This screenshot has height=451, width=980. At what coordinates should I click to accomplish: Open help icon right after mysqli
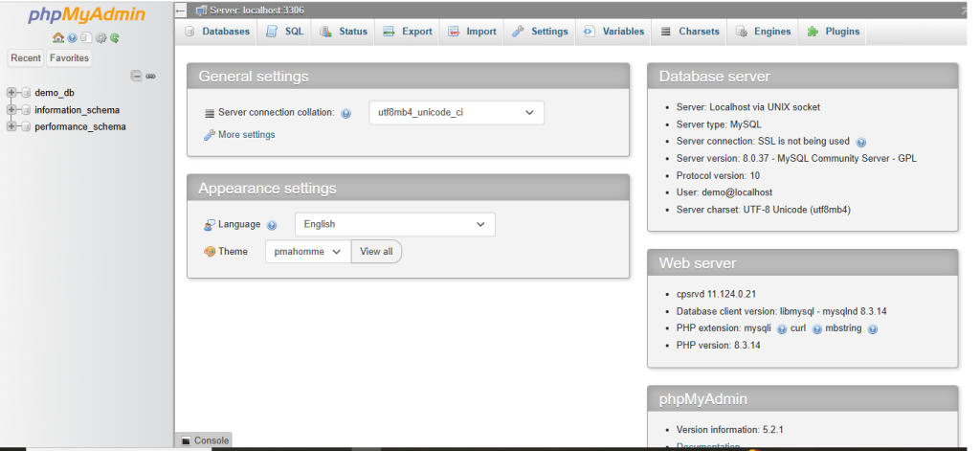[781, 329]
